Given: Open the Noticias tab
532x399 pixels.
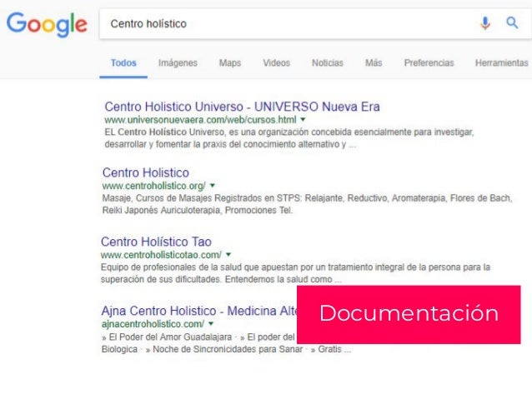Looking at the screenshot, I should click(x=328, y=63).
